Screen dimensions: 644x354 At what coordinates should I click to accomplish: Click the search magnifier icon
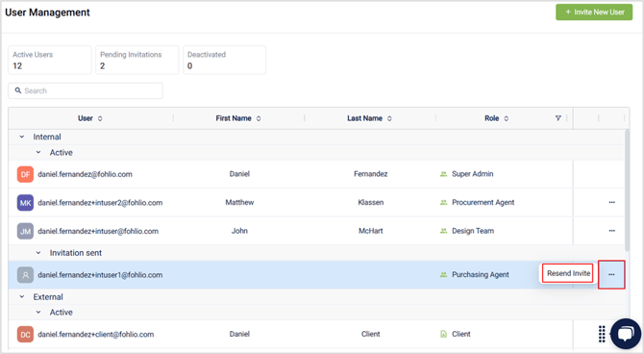(18, 90)
